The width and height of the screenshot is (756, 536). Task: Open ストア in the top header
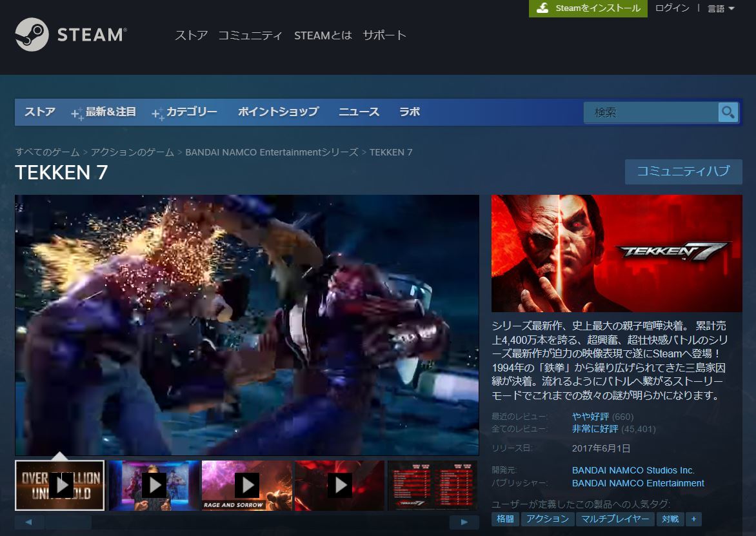coord(191,35)
